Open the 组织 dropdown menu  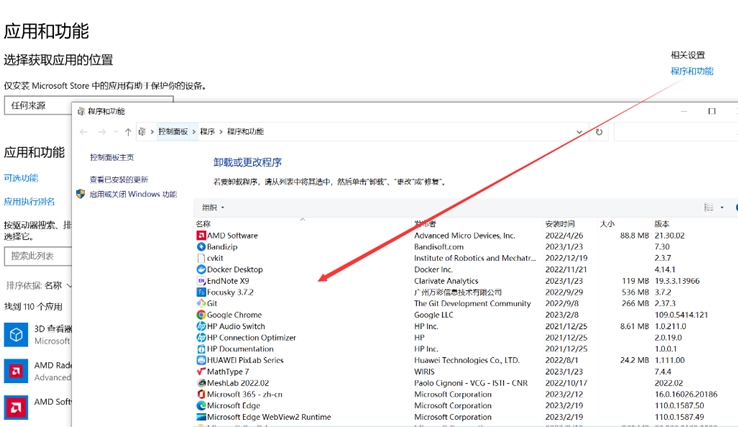[213, 208]
